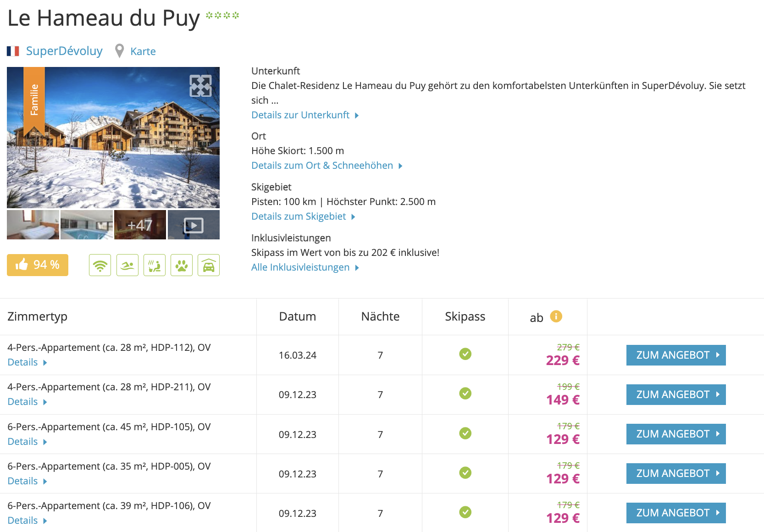Click skipass checkmark in HDP-105 row
Screen dimensions: 764x532
coord(465,433)
